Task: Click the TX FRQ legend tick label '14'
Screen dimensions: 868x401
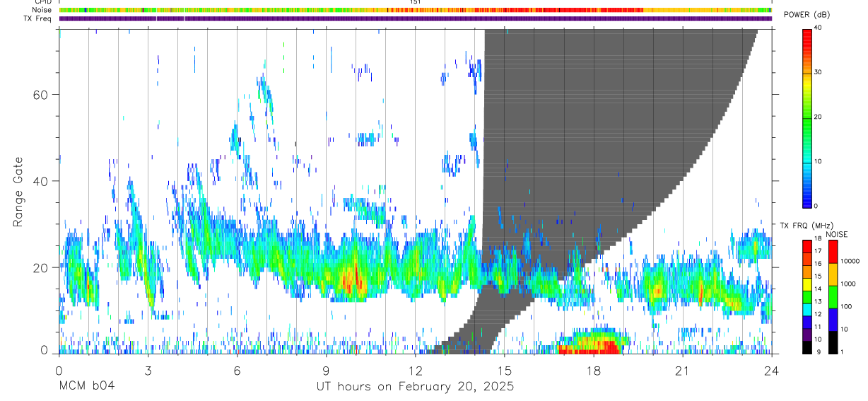Action: tap(819, 289)
